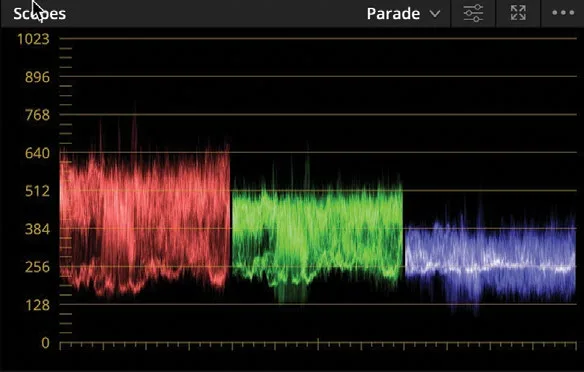Click the 384 scale label
The image size is (584, 372).
pos(37,229)
